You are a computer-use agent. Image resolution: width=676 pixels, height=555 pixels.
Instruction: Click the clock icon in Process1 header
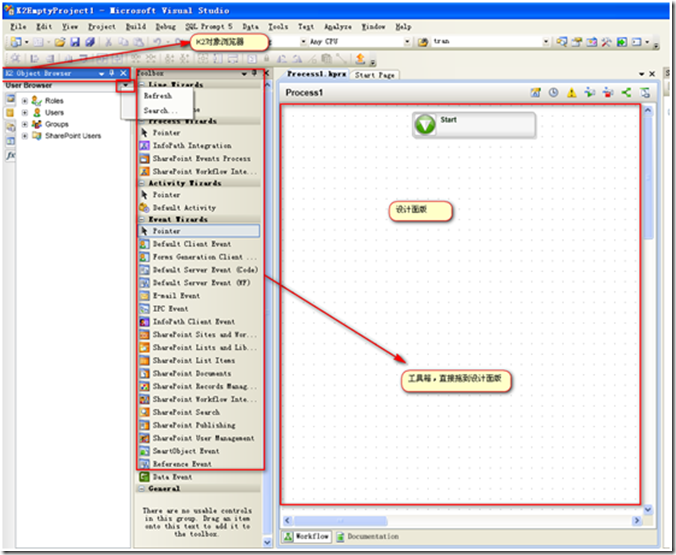click(554, 92)
